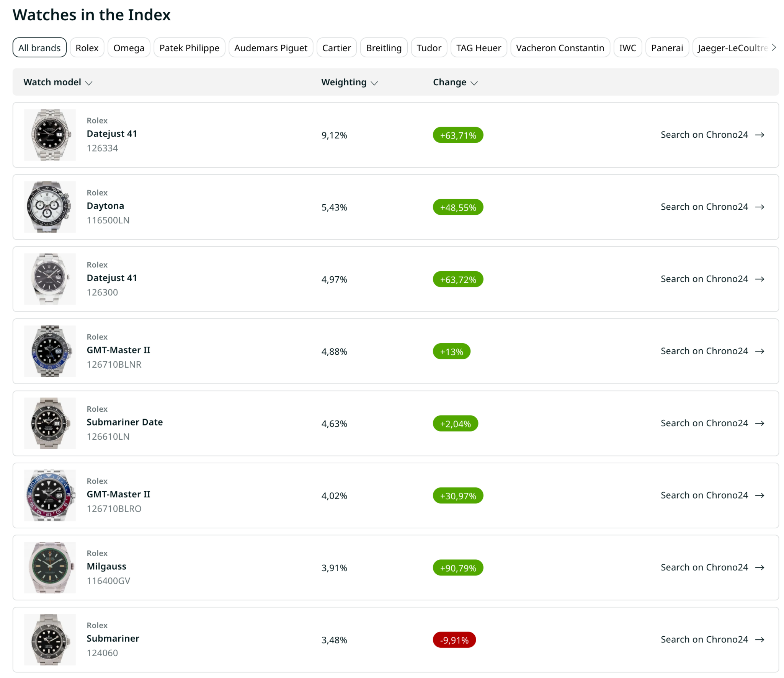The height and width of the screenshot is (678, 784).
Task: Open the GMT-Master II 126710BLRO watch image
Action: 50,495
